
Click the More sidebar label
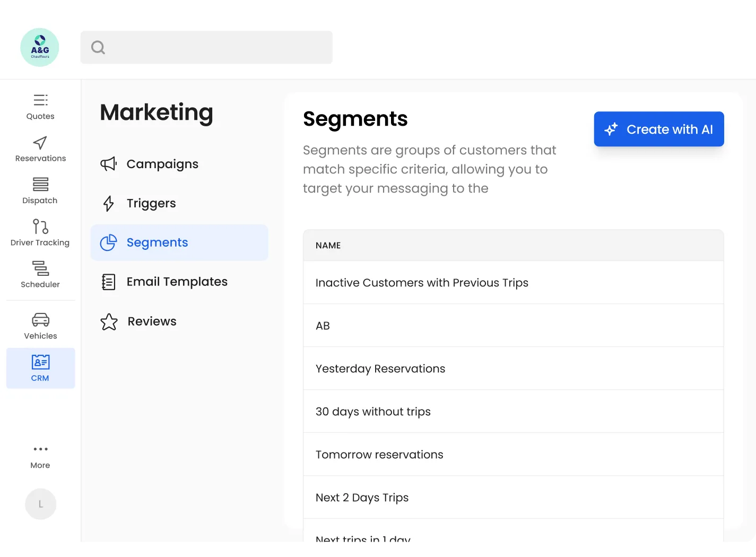pos(40,465)
